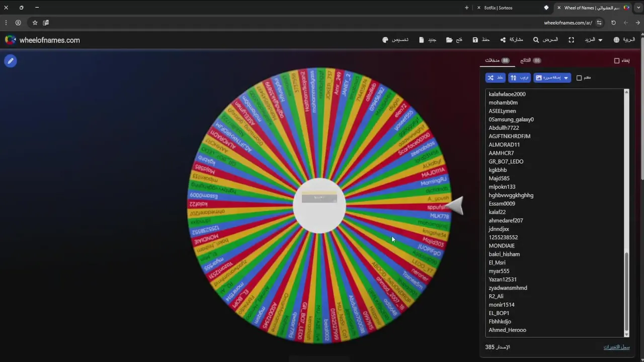Switch to the Entries tab showing 88

(x=497, y=60)
